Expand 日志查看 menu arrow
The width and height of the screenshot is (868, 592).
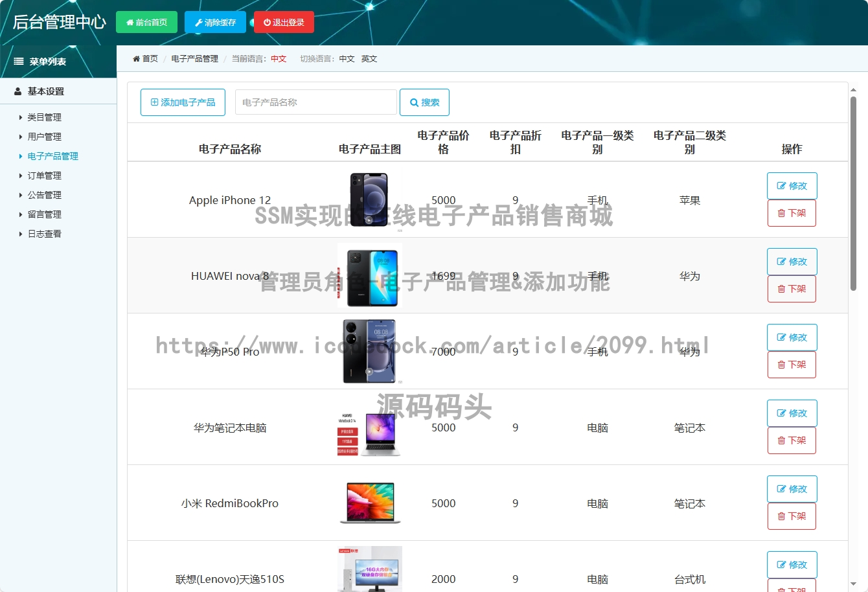21,234
